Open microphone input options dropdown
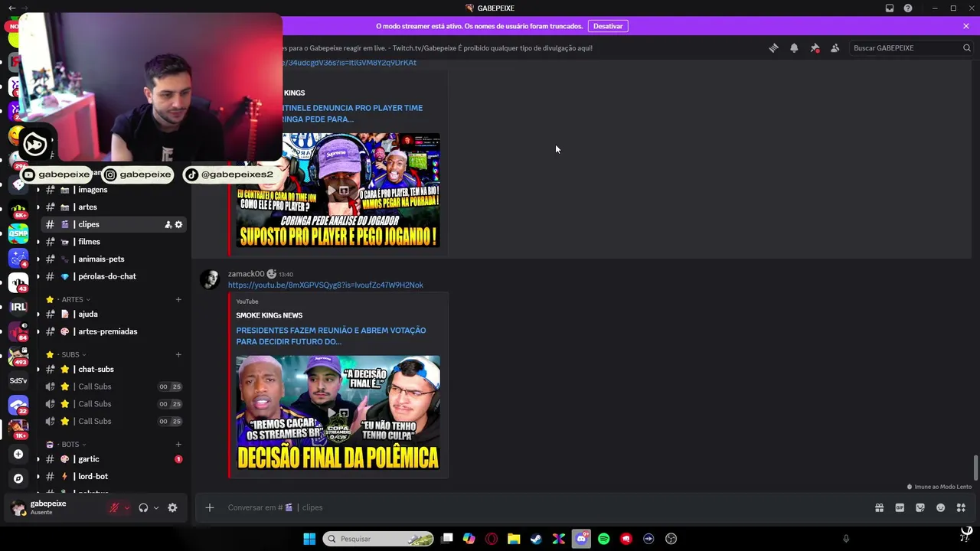This screenshot has width=980, height=551. click(127, 507)
